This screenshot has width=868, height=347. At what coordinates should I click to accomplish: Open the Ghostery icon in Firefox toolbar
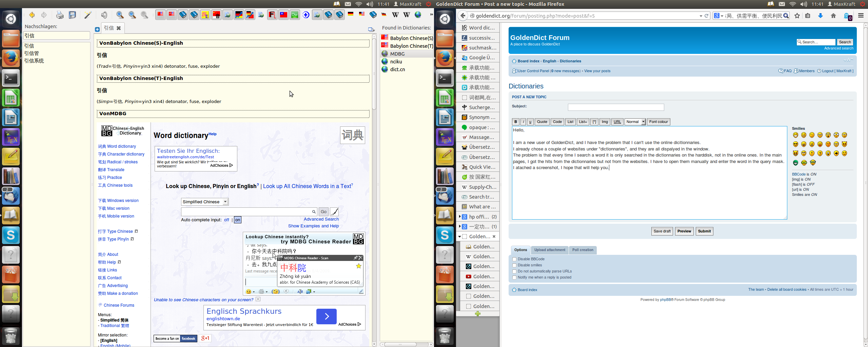pyautogui.click(x=847, y=16)
